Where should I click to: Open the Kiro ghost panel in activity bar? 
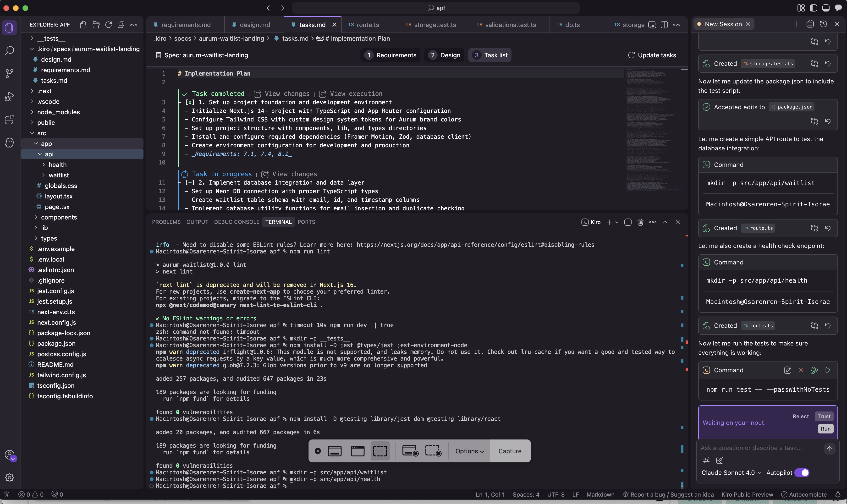[10, 142]
